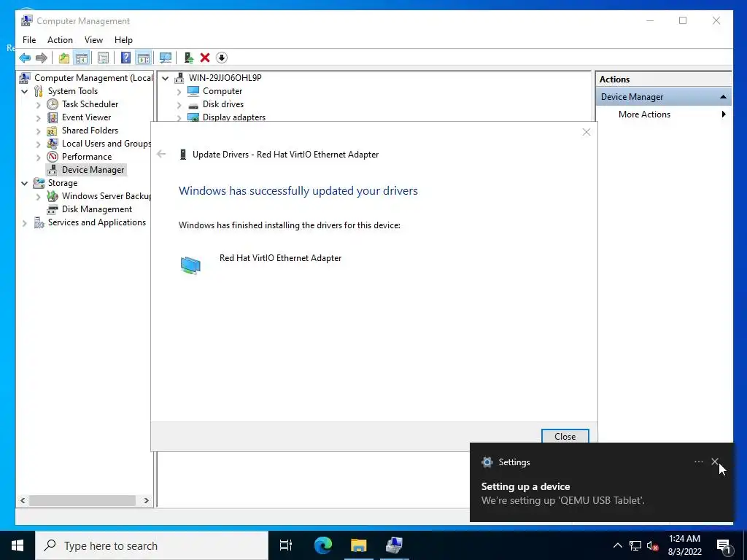Click the taskbar search box
This screenshot has height=560, width=747.
click(152, 545)
